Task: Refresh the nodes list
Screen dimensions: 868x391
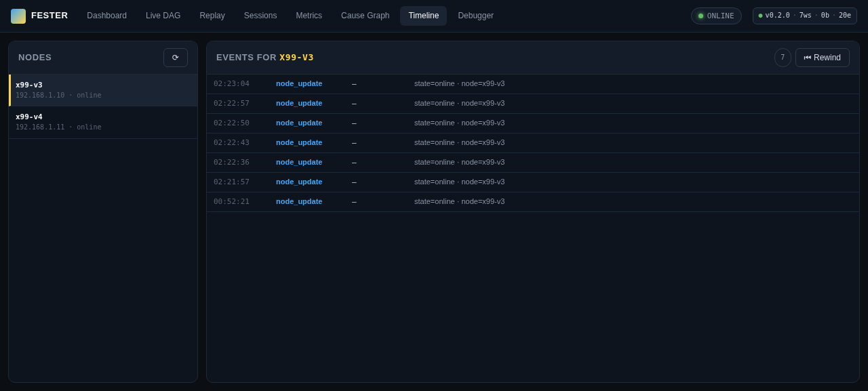Action: [x=176, y=58]
